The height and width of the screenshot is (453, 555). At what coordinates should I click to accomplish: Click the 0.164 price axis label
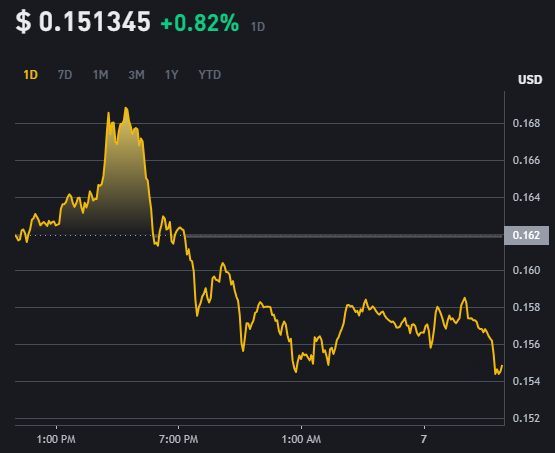526,197
